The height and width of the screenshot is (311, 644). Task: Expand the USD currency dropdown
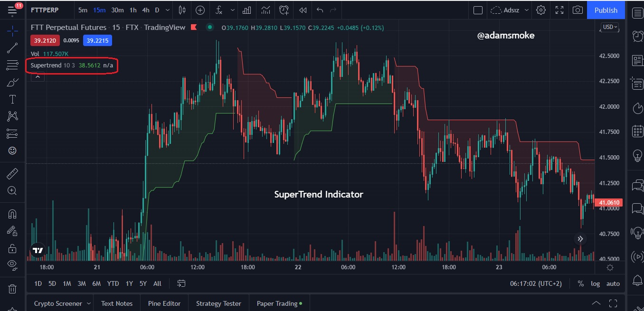pos(610,27)
